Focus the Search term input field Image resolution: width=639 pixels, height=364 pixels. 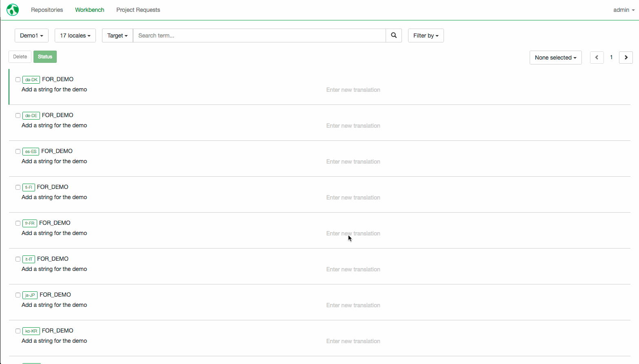(x=259, y=36)
